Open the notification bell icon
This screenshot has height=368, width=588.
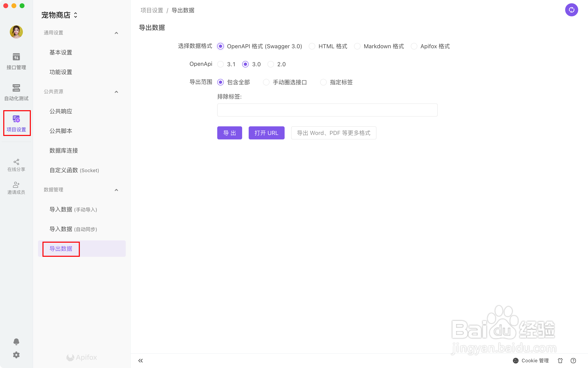[x=16, y=342]
